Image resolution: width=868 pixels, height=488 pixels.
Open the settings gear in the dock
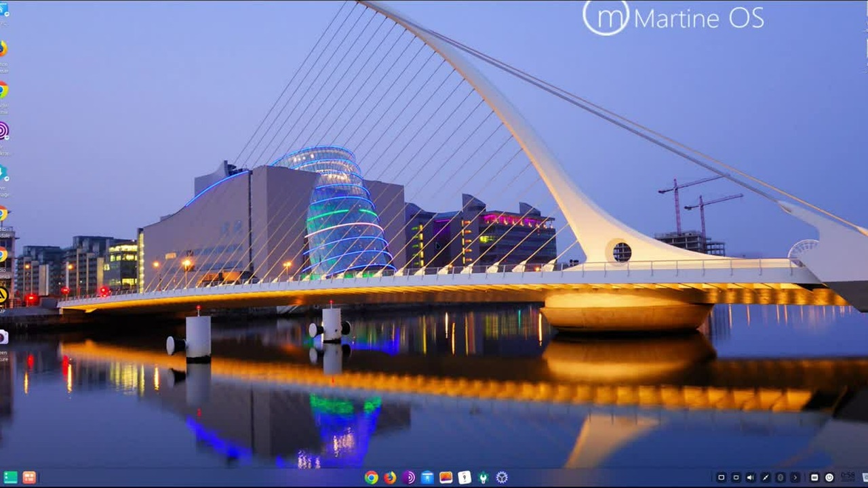coord(502,477)
